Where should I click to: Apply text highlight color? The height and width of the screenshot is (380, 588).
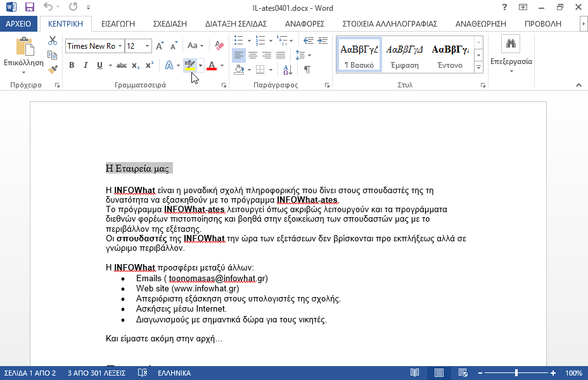(x=190, y=65)
